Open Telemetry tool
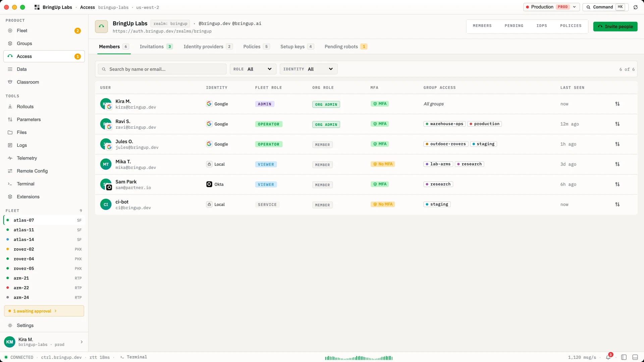The height and width of the screenshot is (362, 644). pos(44,158)
